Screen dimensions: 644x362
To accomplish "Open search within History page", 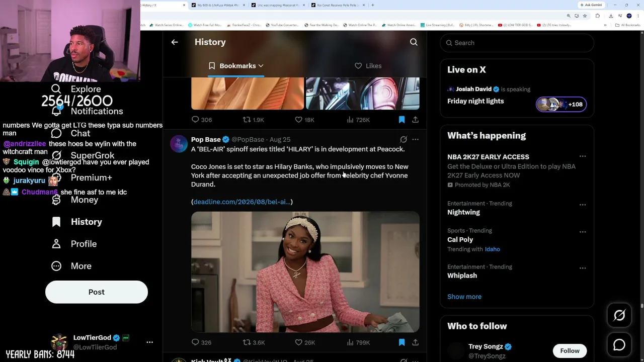I will point(414,42).
